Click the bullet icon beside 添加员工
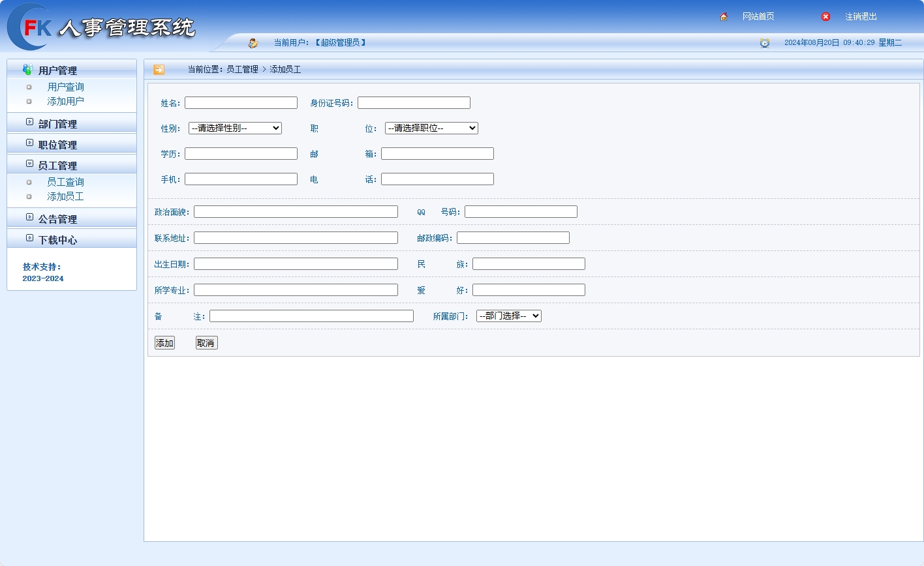 point(29,197)
